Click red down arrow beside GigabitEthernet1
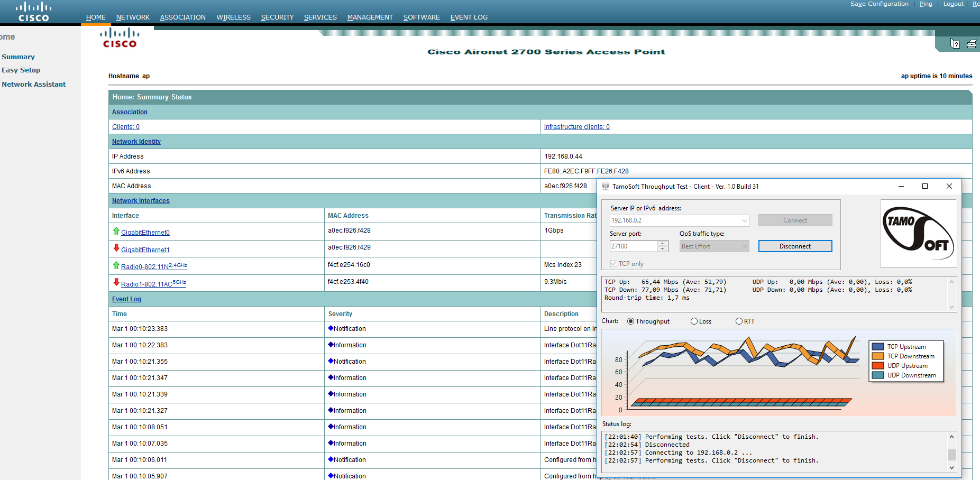The image size is (980, 480). coord(116,248)
